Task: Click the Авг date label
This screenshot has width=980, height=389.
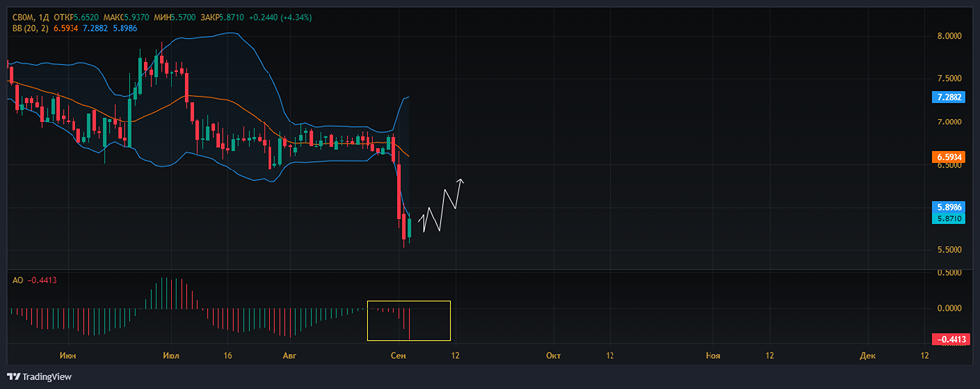Action: click(289, 356)
